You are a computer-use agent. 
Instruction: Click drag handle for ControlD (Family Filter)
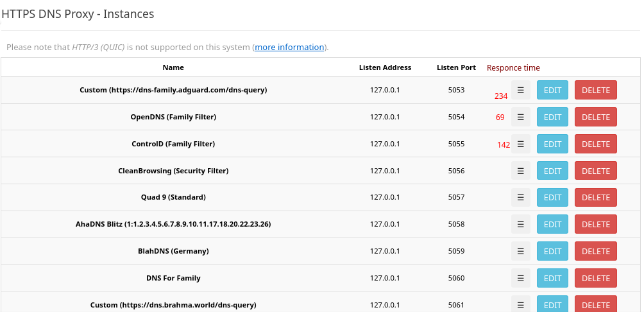[521, 144]
